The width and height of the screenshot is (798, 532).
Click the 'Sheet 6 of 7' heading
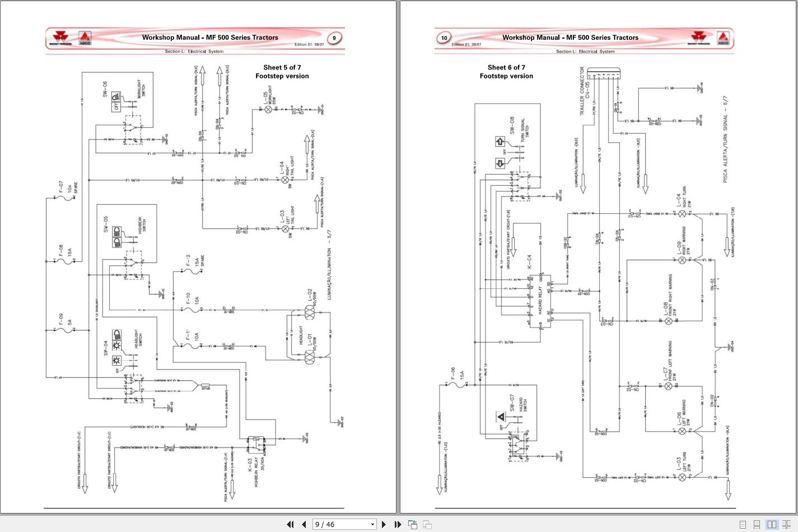coord(506,67)
